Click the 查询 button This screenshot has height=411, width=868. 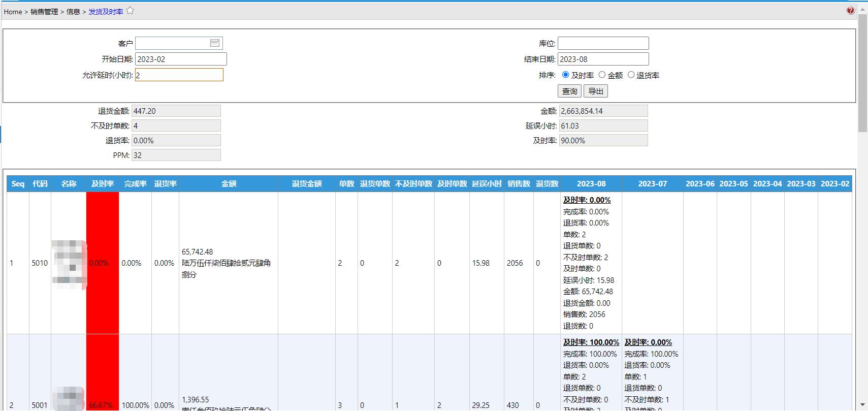[x=569, y=91]
